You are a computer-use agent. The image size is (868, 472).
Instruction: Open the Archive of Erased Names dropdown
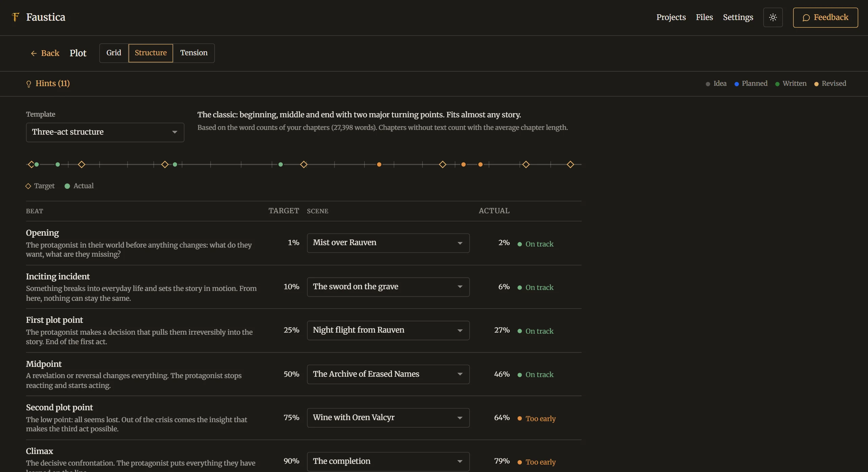[x=388, y=374]
